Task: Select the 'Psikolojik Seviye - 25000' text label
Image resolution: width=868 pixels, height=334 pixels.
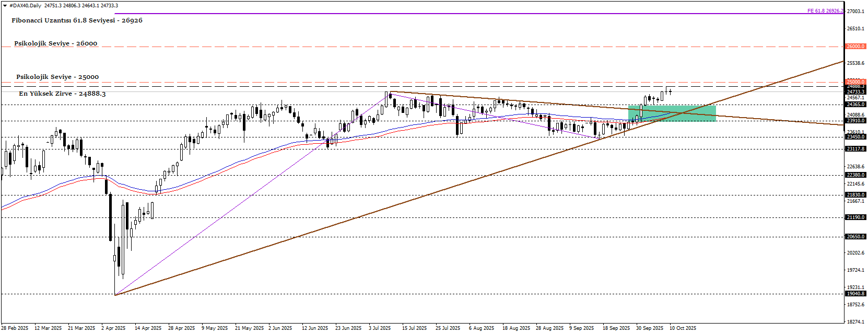Action: 57,77
